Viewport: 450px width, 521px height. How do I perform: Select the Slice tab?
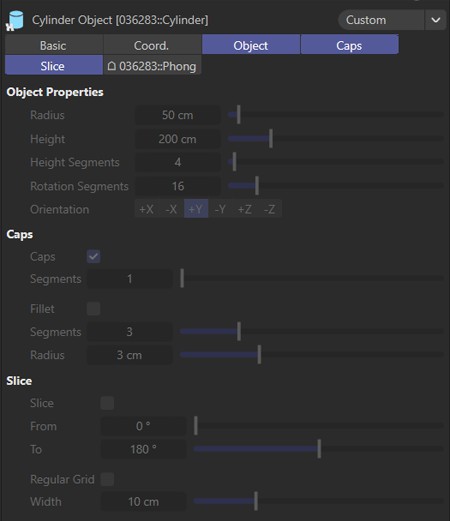click(x=54, y=66)
